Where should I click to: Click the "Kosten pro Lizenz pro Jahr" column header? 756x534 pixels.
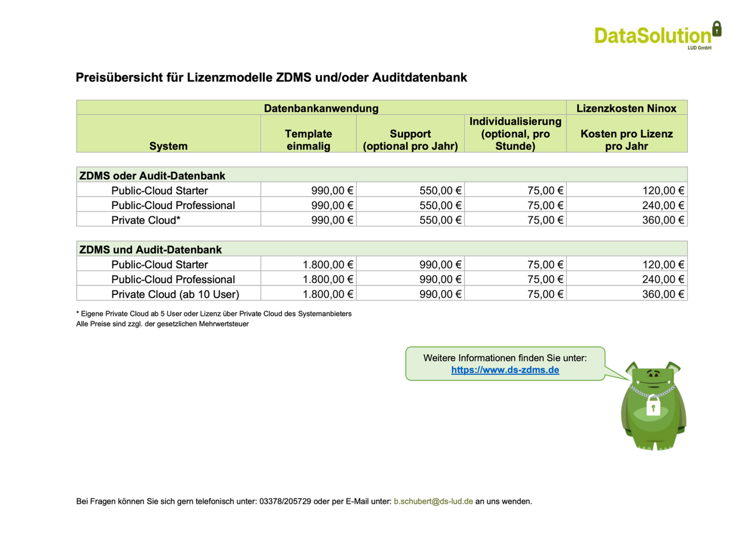(x=626, y=140)
